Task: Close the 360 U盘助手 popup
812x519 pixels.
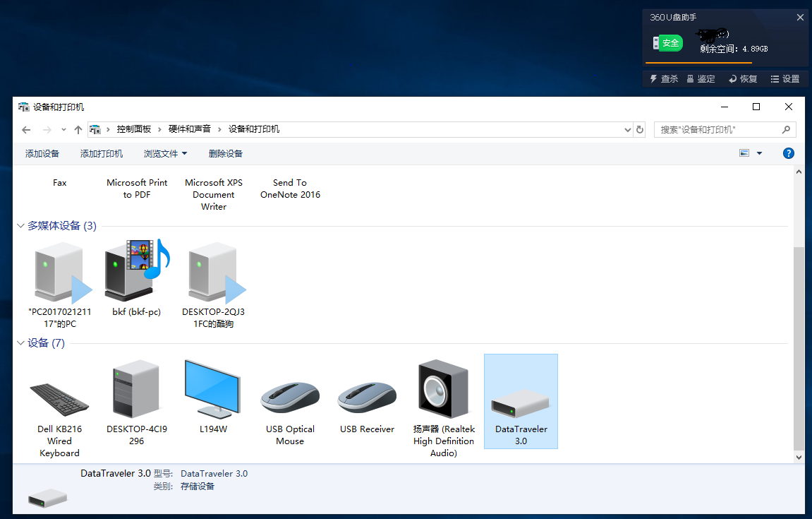Action: pos(799,18)
